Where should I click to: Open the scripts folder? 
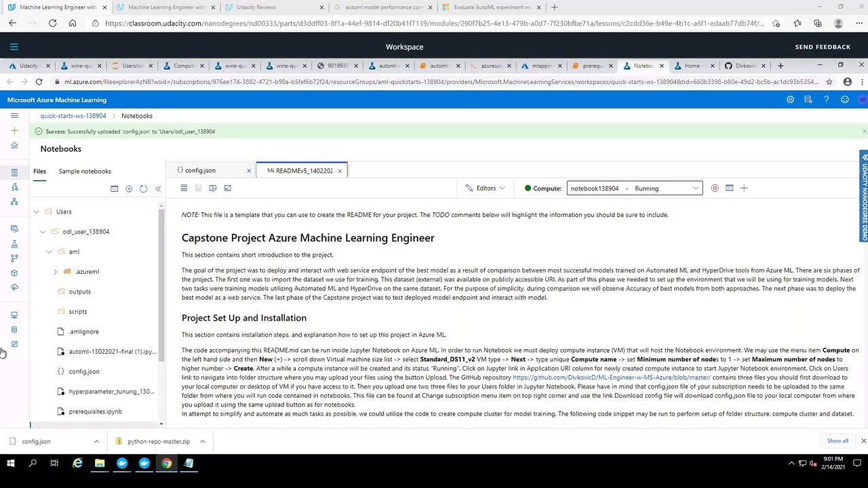tap(78, 312)
